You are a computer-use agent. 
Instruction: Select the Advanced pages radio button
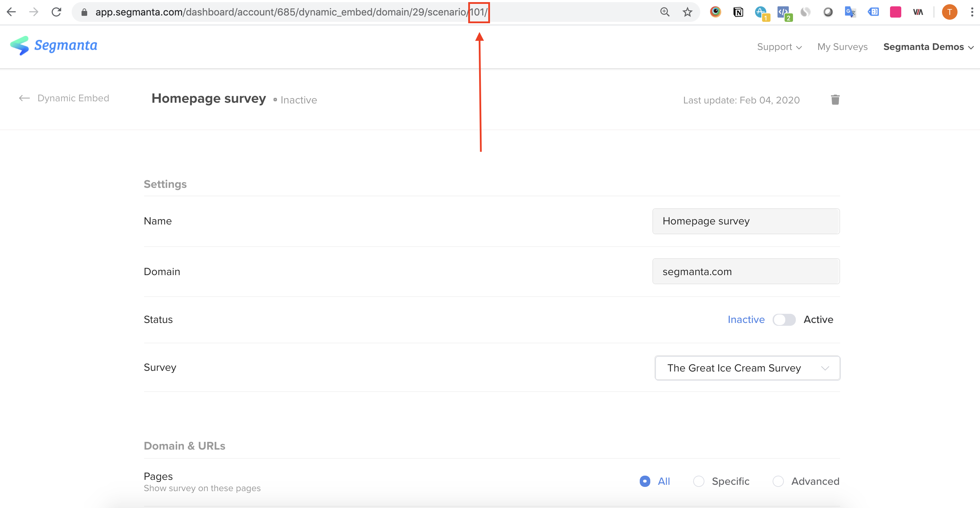778,481
